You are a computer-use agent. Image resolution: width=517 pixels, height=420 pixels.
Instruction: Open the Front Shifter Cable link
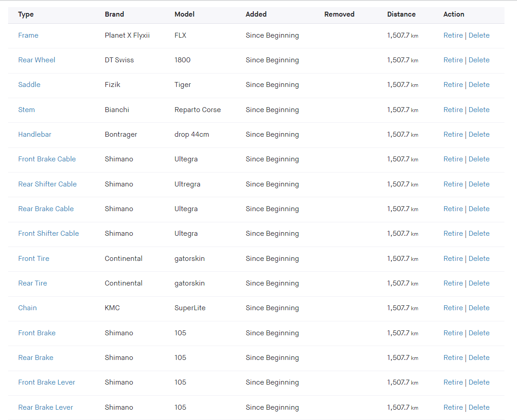click(x=48, y=234)
